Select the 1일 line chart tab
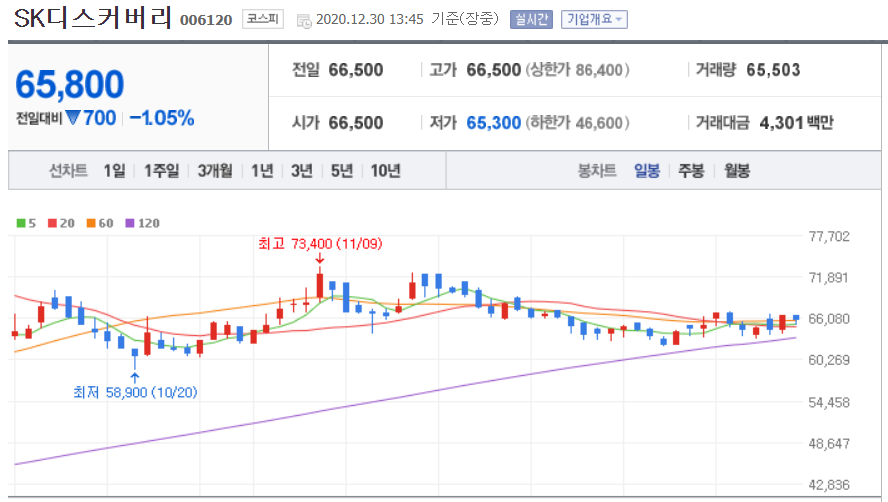 (114, 170)
